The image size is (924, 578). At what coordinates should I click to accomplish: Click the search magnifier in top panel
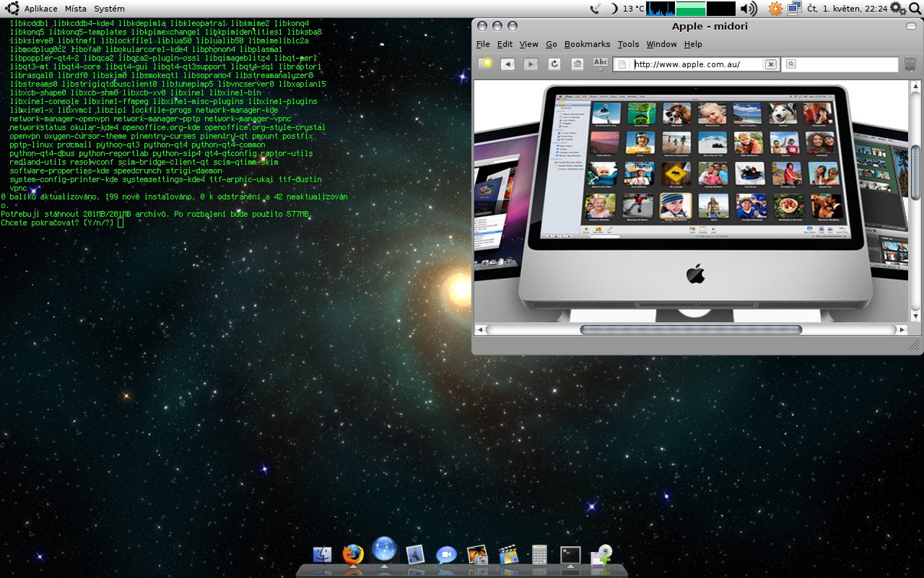click(915, 9)
